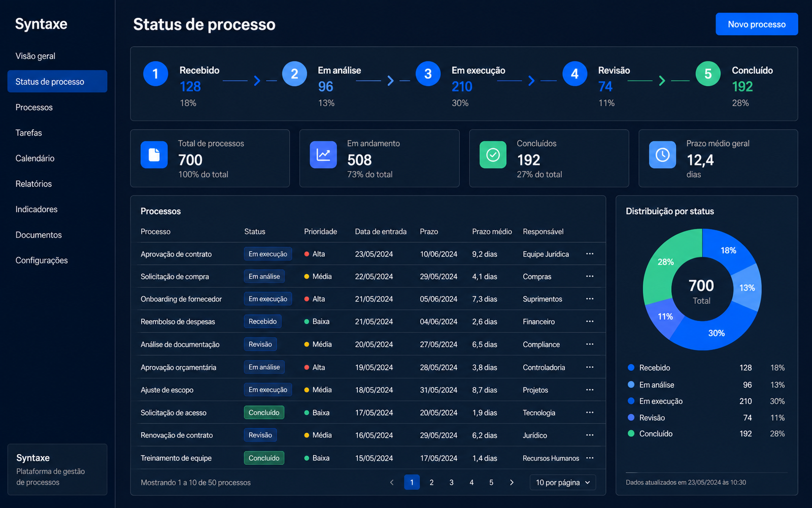Go to page 4
This screenshot has height=508, width=812.
pyautogui.click(x=471, y=482)
